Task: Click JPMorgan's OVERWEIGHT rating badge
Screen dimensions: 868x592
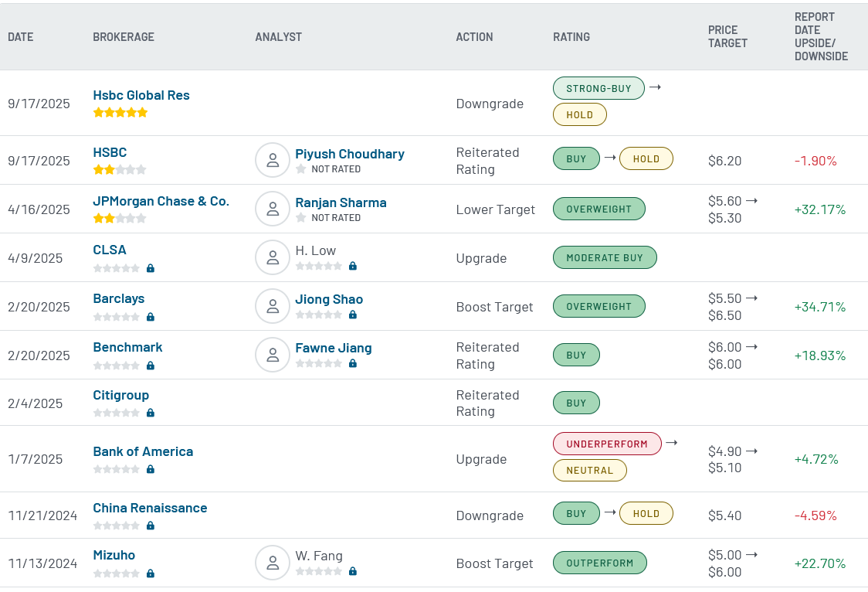Action: (598, 209)
